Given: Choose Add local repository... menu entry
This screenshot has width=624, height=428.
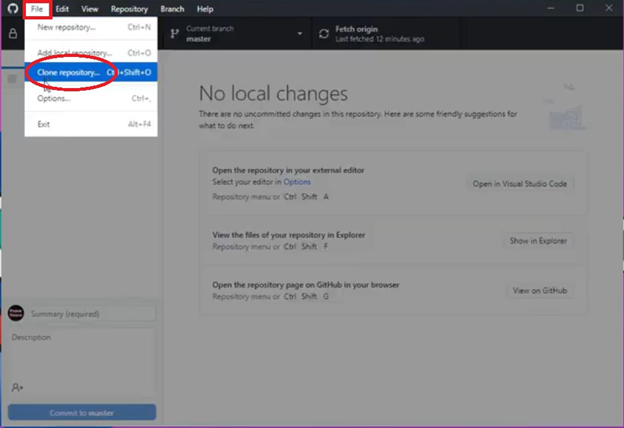Looking at the screenshot, I should click(91, 53).
